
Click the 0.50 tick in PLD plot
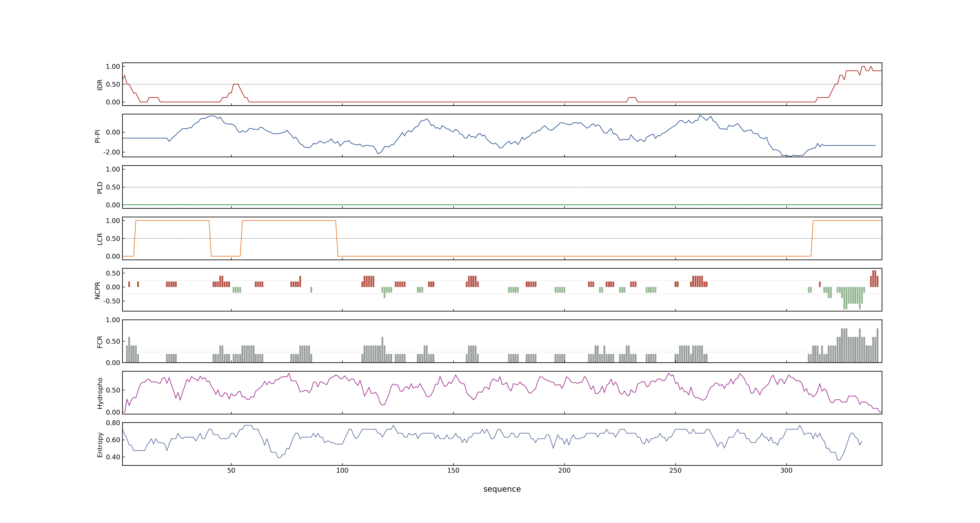(x=113, y=187)
